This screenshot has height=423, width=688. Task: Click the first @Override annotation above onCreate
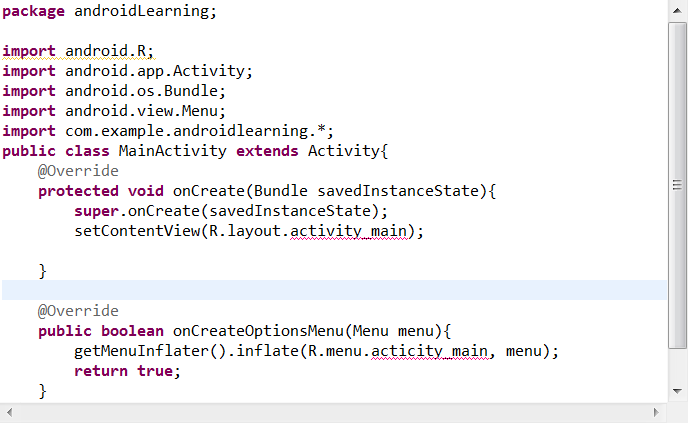coord(78,171)
